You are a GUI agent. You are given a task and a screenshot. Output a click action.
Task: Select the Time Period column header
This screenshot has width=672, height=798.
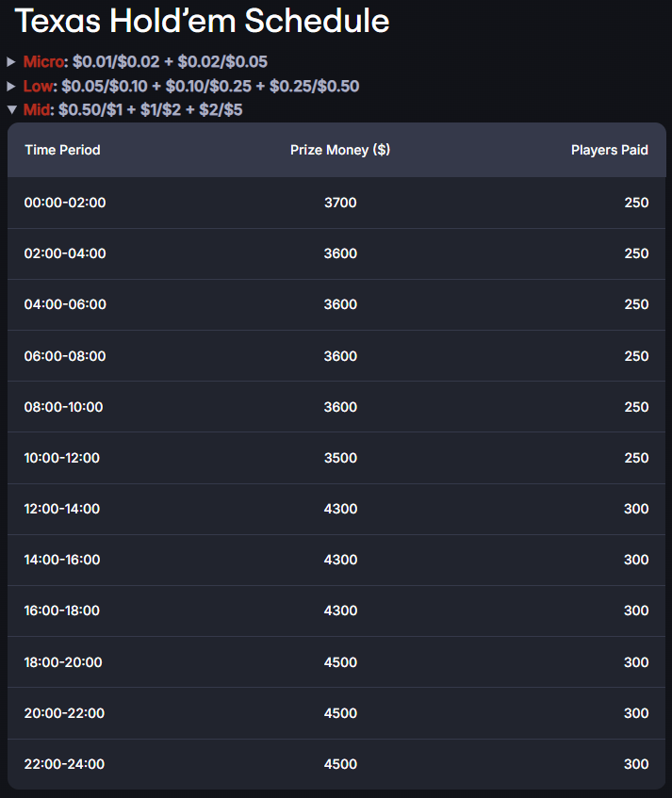point(62,150)
